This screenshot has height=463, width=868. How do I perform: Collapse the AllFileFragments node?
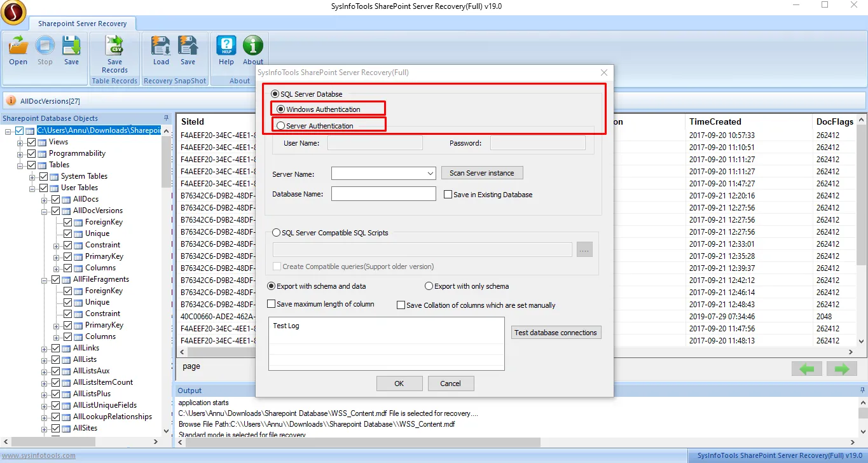click(x=45, y=279)
